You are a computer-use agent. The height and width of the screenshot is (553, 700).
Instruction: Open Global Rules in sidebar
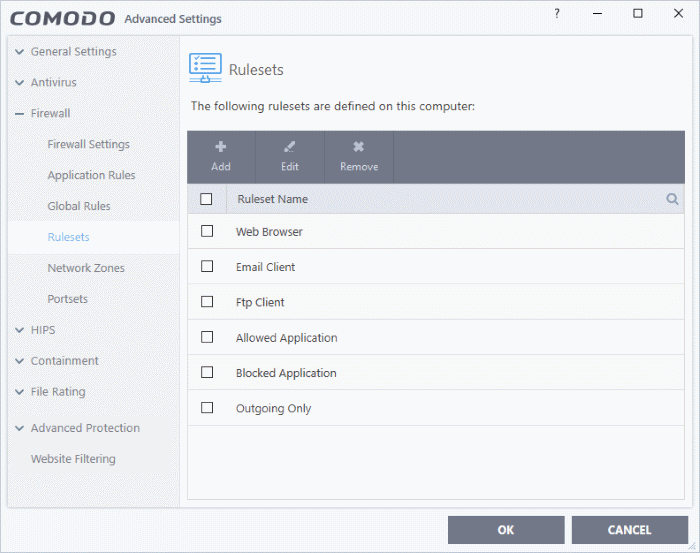coord(79,206)
